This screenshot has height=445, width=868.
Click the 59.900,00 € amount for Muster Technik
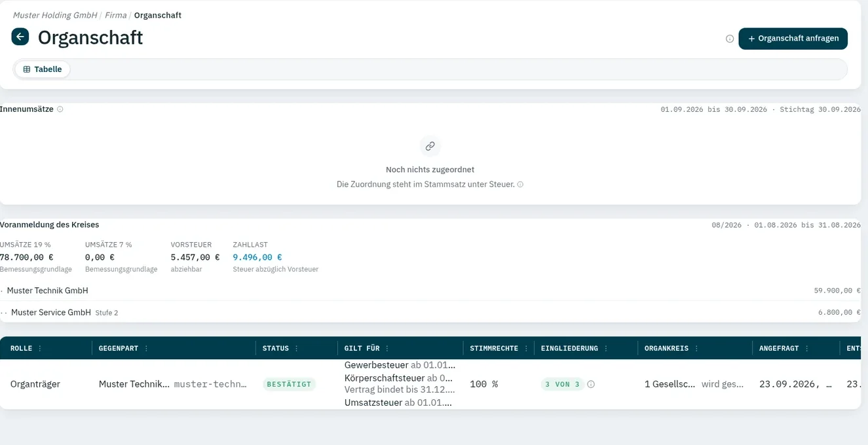837,291
